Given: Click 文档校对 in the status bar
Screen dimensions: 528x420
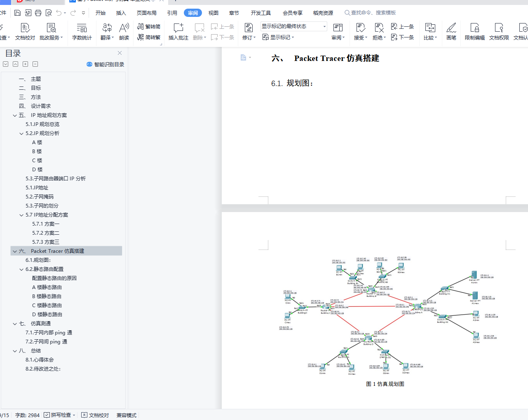Looking at the screenshot, I should pos(95,415).
